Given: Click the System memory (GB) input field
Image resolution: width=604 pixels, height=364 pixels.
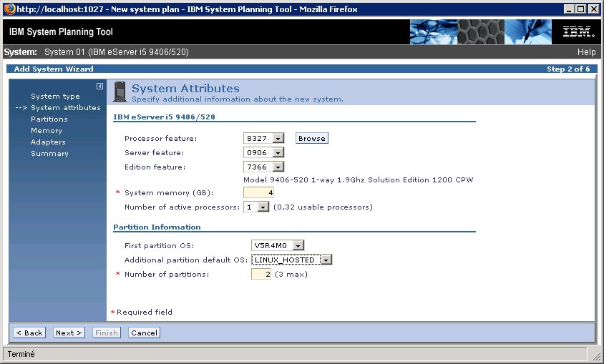Looking at the screenshot, I should click(x=258, y=192).
